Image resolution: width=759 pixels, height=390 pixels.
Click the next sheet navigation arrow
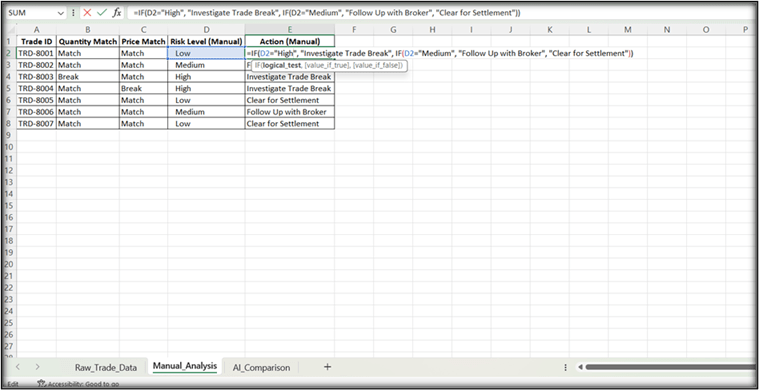click(37, 367)
